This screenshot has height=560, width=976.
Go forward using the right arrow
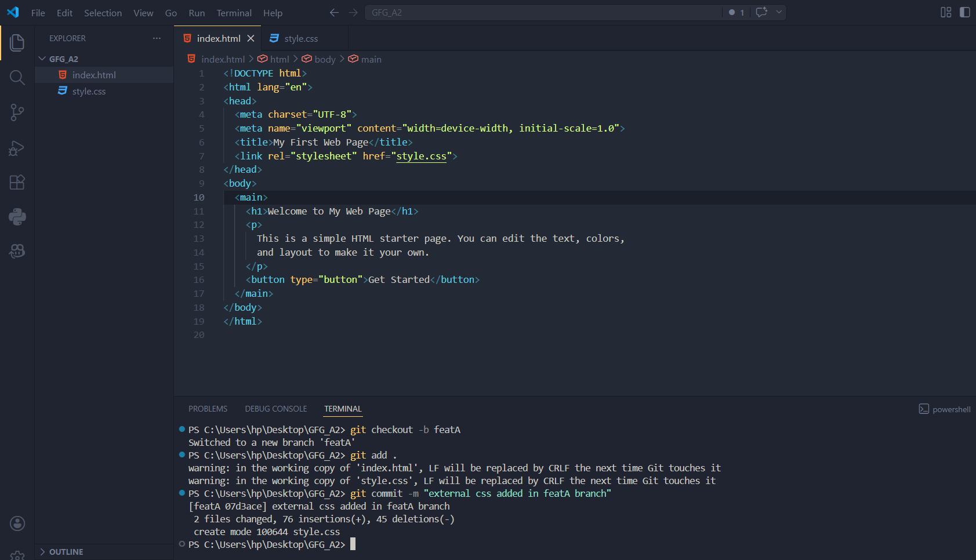[x=353, y=12]
